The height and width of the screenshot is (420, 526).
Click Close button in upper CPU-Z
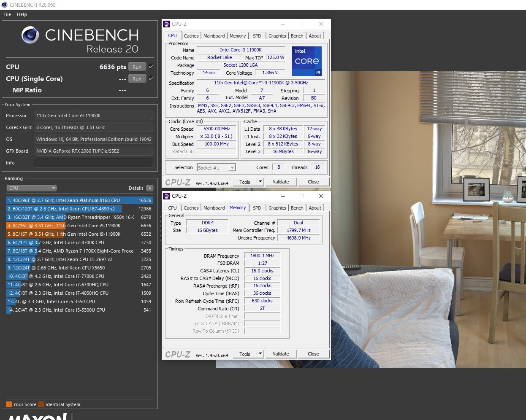click(x=313, y=182)
